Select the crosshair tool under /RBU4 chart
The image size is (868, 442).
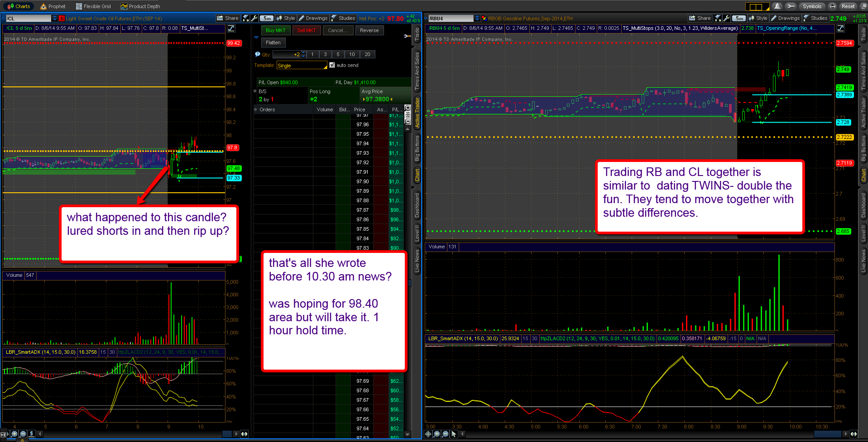(x=428, y=434)
